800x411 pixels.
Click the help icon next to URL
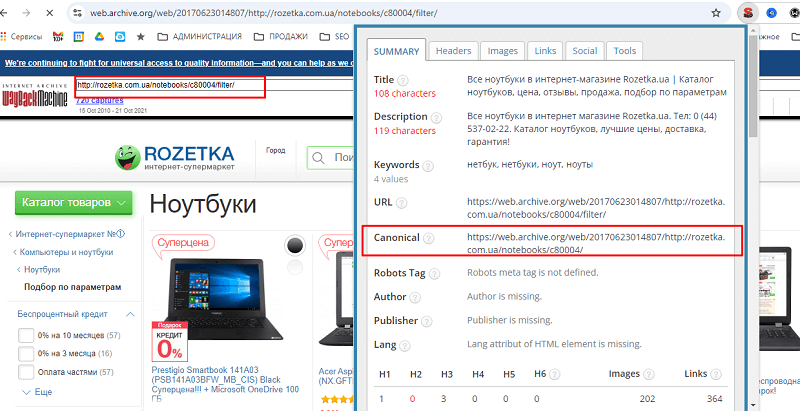point(402,203)
